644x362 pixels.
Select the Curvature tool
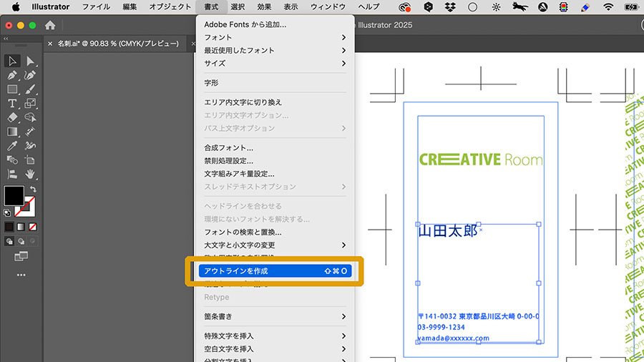click(x=30, y=75)
